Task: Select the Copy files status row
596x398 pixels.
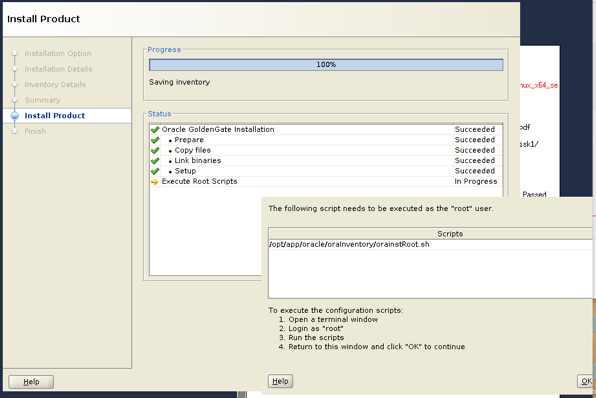Action: point(326,150)
